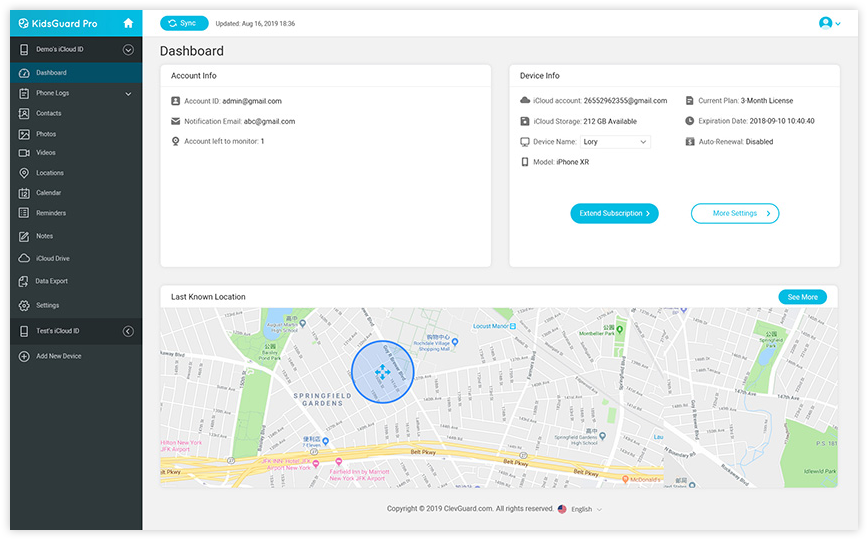Screen dimensions: 868x540
Task: Click the device icon beside Test's iCloud ID
Action: (24, 331)
